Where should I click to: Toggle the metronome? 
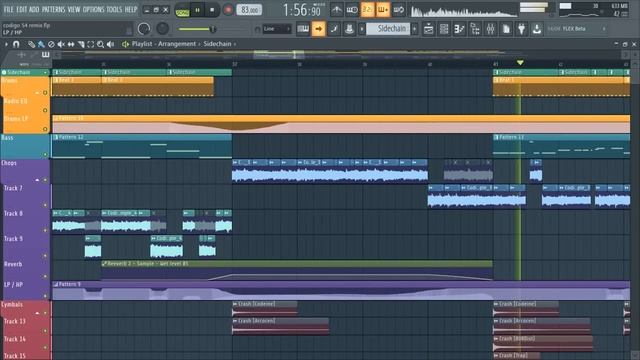337,9
